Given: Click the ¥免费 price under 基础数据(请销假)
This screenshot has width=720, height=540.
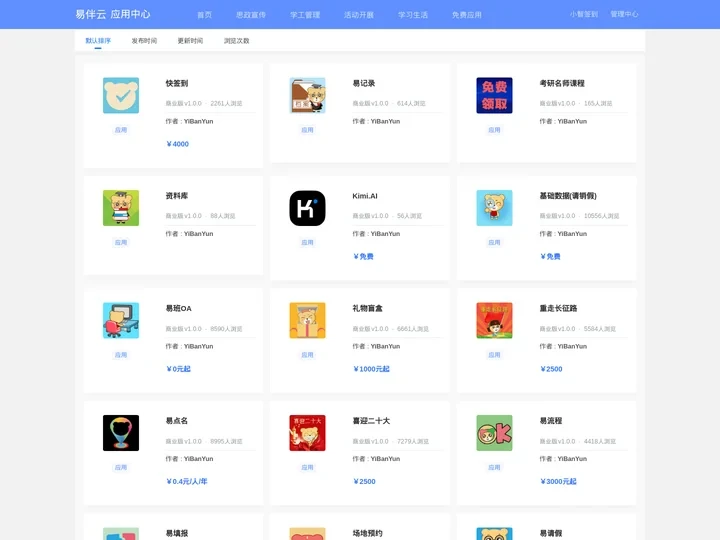Looking at the screenshot, I should pos(550,256).
